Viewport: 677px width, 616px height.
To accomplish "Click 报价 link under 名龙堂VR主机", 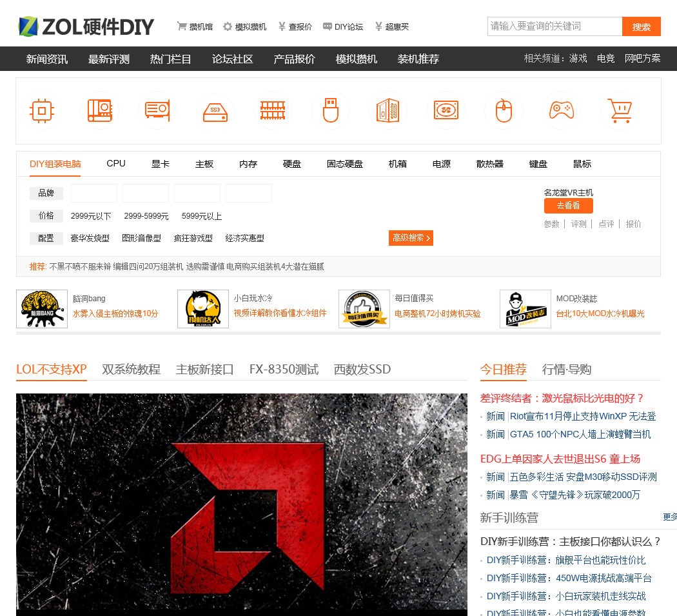I will [633, 224].
